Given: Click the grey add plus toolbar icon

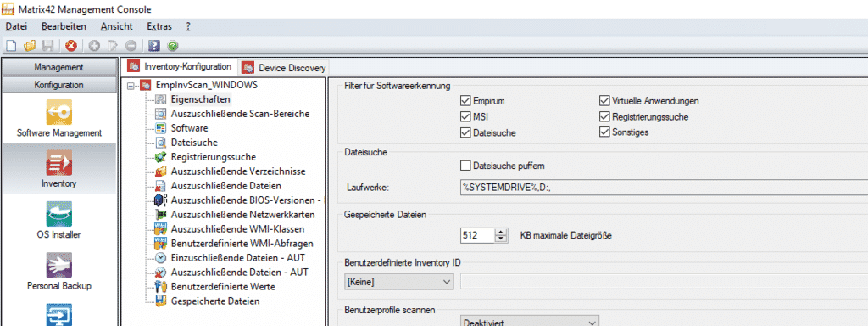Looking at the screenshot, I should pyautogui.click(x=95, y=46).
